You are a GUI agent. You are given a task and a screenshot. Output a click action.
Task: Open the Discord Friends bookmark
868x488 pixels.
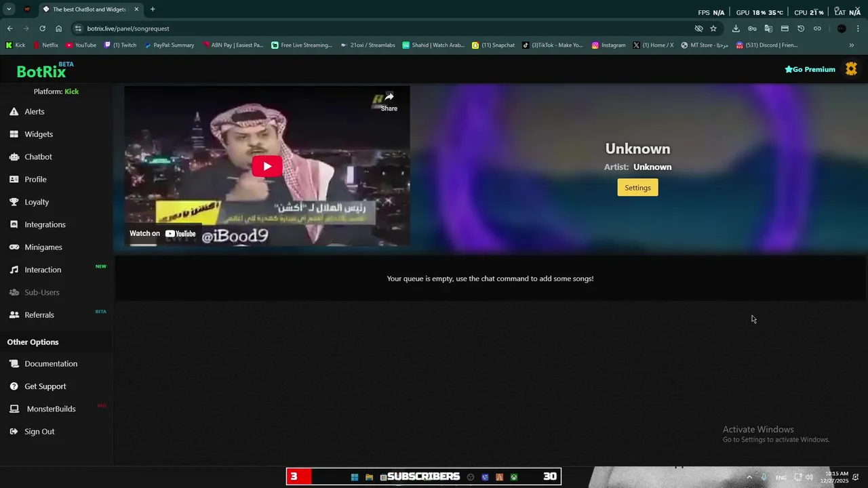click(x=766, y=45)
